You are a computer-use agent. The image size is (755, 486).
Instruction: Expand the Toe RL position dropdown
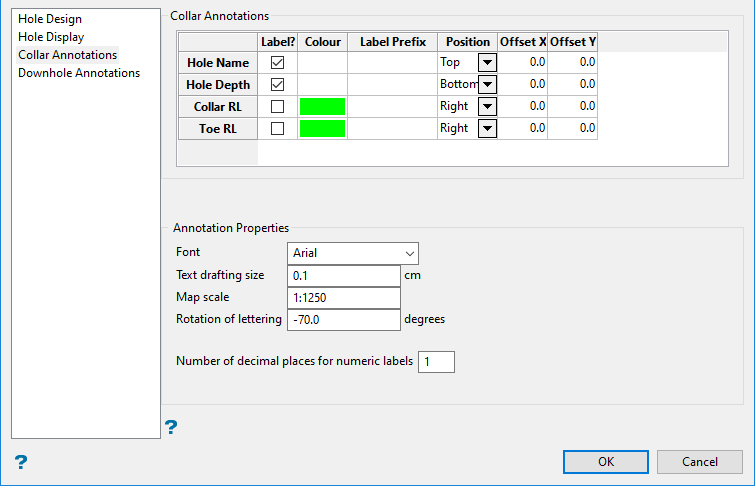[x=487, y=128]
